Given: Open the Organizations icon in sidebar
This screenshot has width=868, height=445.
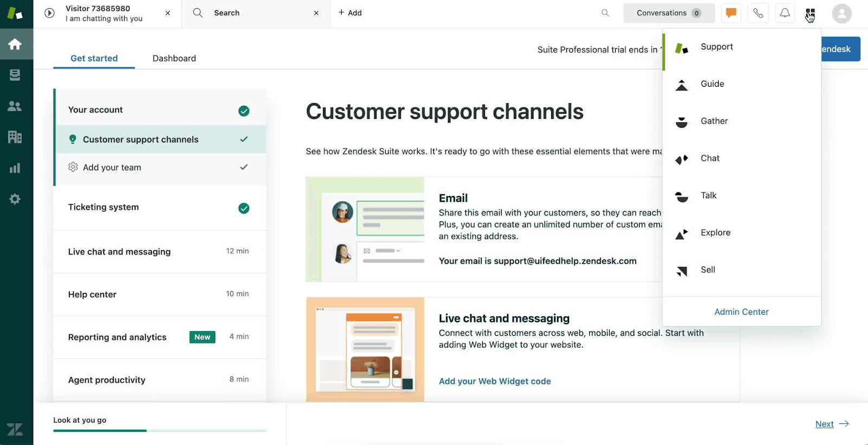Looking at the screenshot, I should (15, 137).
